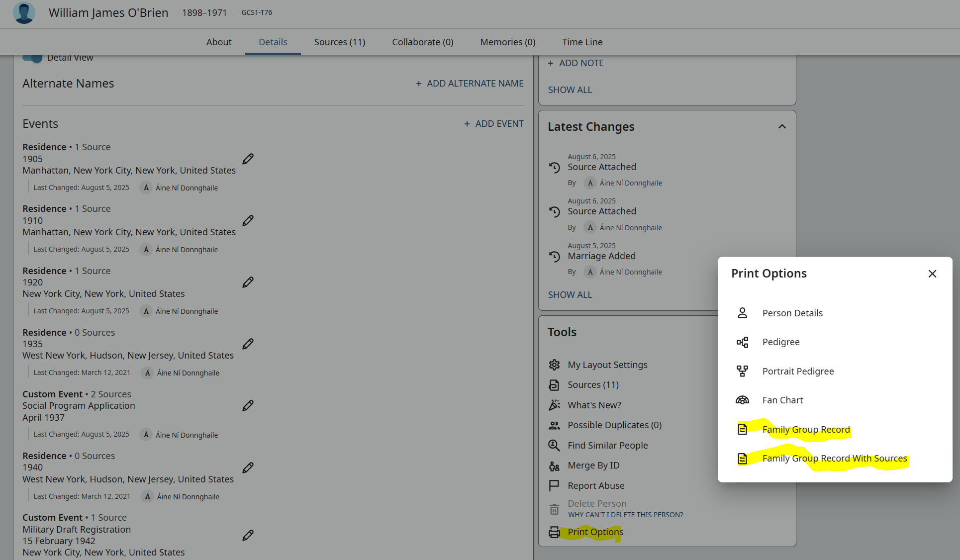
Task: Choose Portrait Pedigree print option
Action: [x=798, y=372]
